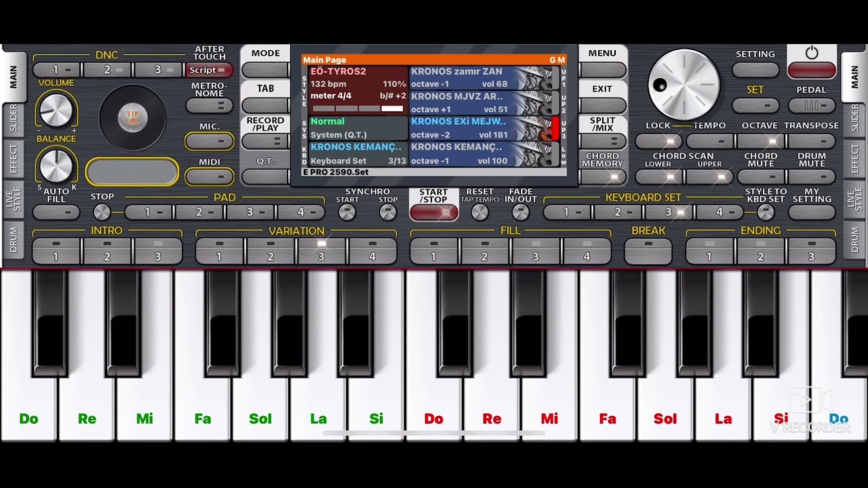
Task: Open the left LIVE STYLE side tab
Action: [13, 200]
